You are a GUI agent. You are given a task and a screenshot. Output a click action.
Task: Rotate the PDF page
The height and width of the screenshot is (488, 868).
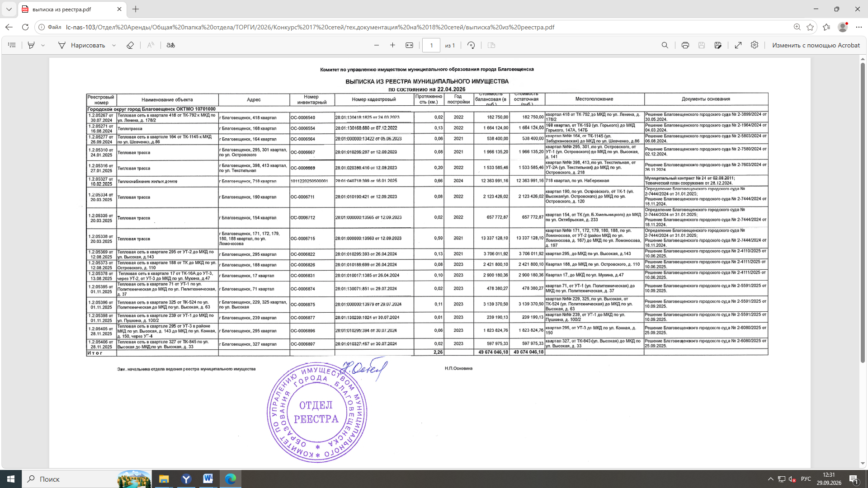(471, 45)
